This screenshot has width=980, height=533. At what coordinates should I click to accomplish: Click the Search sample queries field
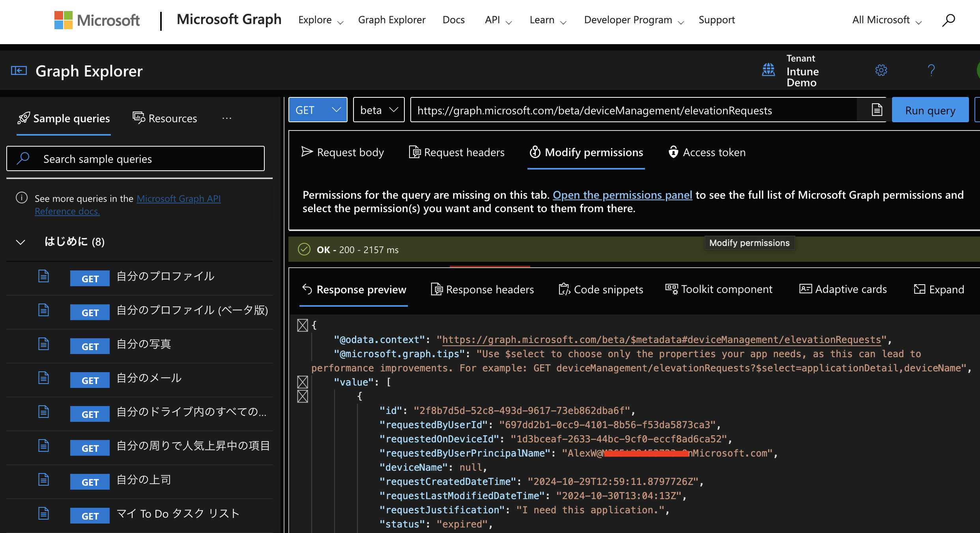[x=135, y=159]
